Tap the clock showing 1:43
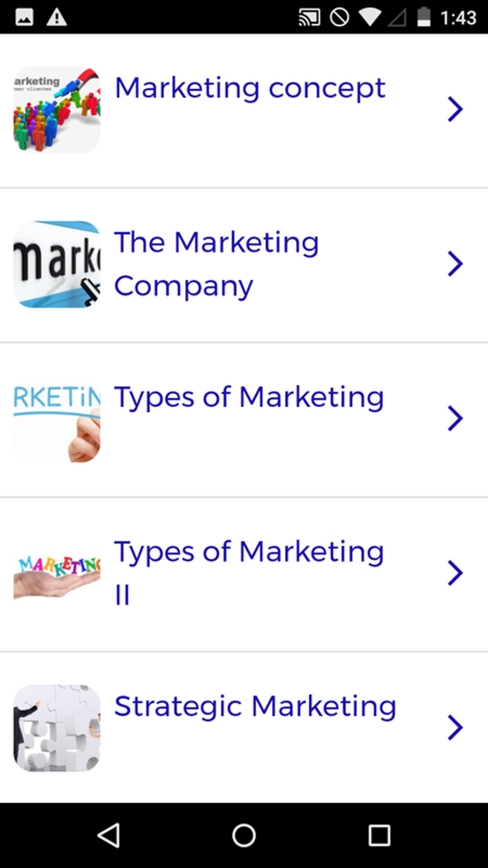The height and width of the screenshot is (868, 488). [x=458, y=17]
